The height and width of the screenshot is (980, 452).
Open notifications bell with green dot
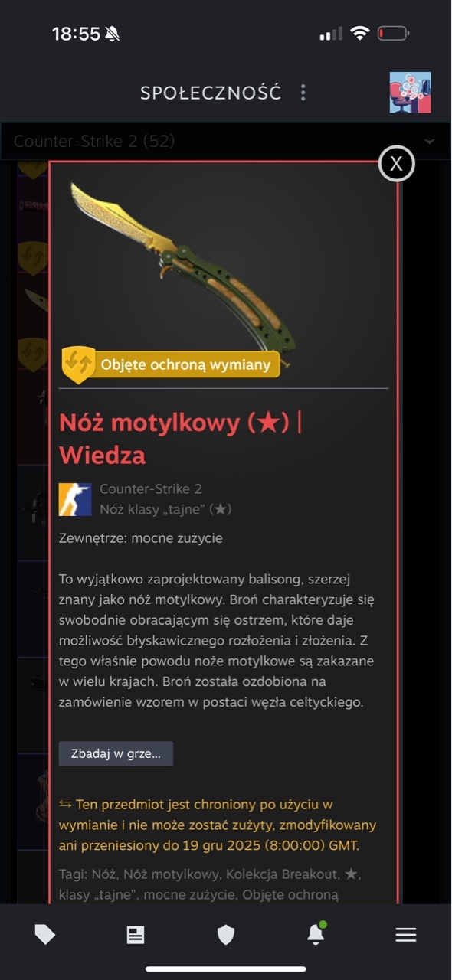(x=316, y=933)
